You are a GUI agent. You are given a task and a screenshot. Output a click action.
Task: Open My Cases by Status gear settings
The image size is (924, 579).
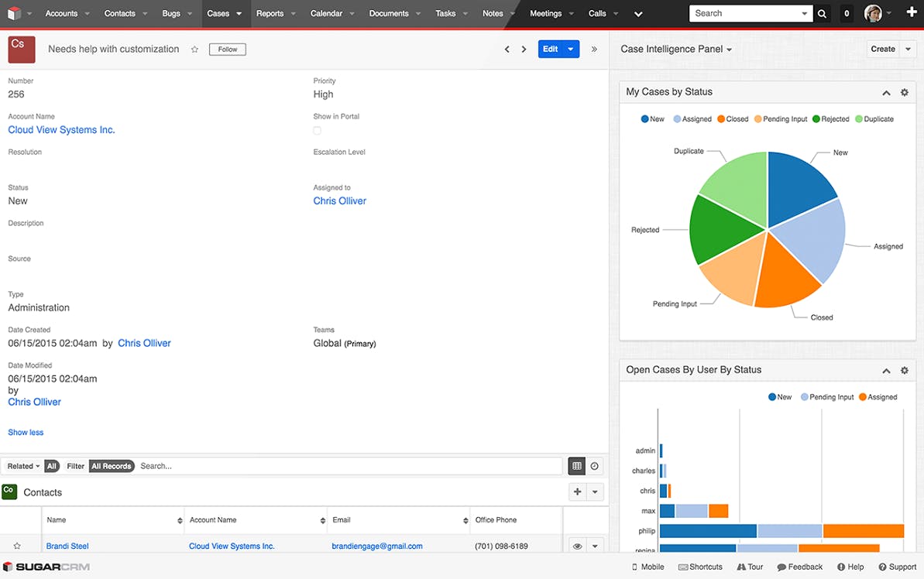click(905, 92)
